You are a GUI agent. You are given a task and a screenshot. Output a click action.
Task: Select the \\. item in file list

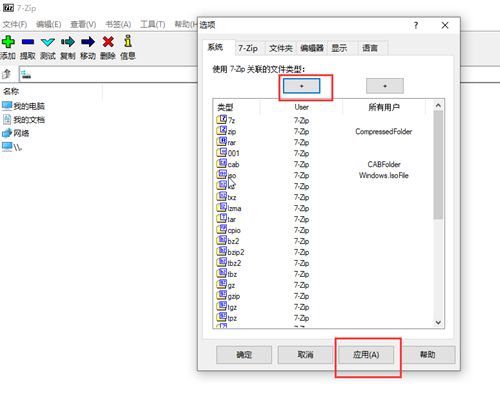(12, 147)
